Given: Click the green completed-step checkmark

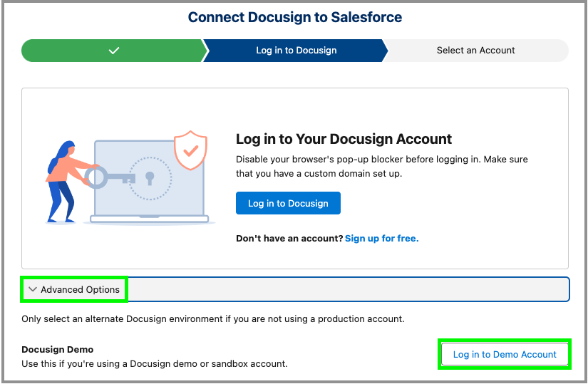Looking at the screenshot, I should 114,51.
